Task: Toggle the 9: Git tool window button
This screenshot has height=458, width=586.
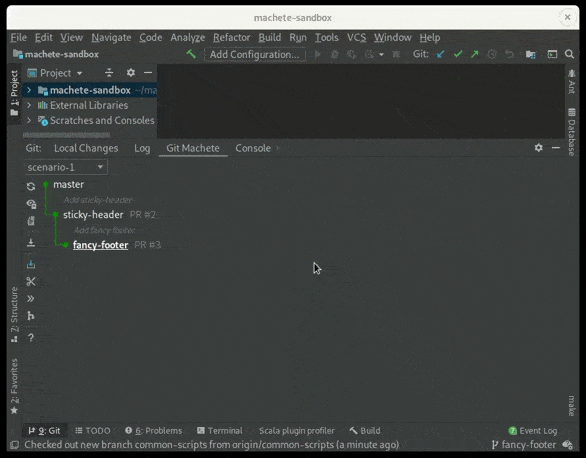Action: [44, 431]
